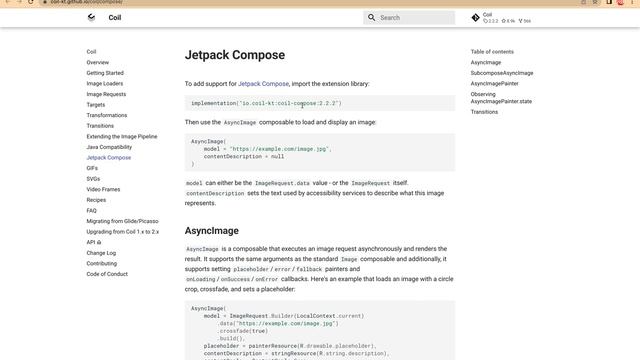Open FAQ sidebar page
Image resolution: width=640 pixels, height=360 pixels.
pos(91,211)
